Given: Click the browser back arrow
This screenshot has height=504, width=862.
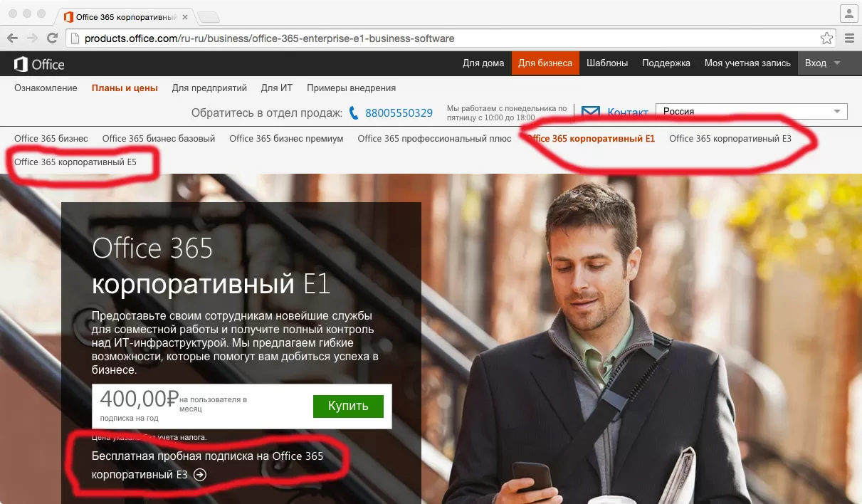Looking at the screenshot, I should (14, 38).
